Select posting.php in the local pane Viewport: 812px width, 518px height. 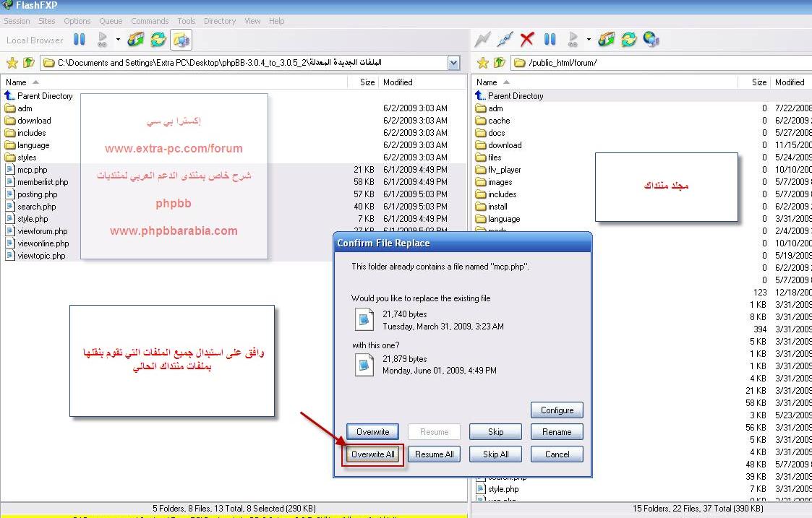point(31,194)
